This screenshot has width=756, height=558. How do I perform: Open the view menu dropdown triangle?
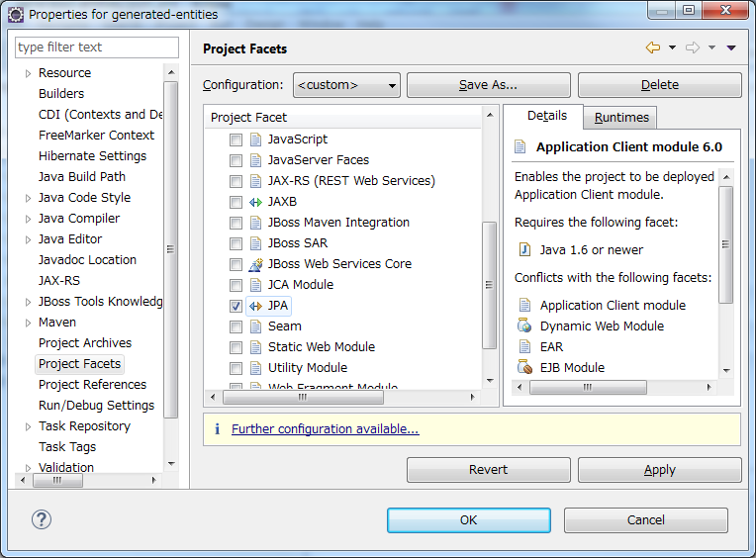pos(731,47)
